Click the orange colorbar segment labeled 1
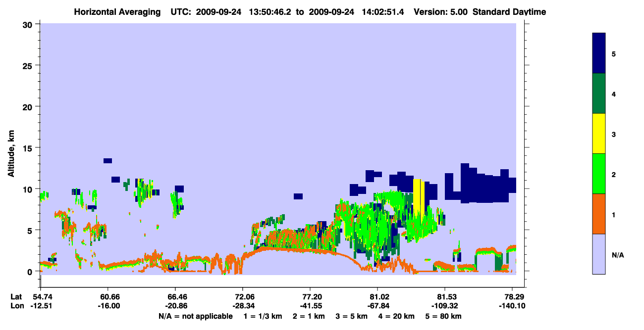644x330 pixels. click(599, 214)
